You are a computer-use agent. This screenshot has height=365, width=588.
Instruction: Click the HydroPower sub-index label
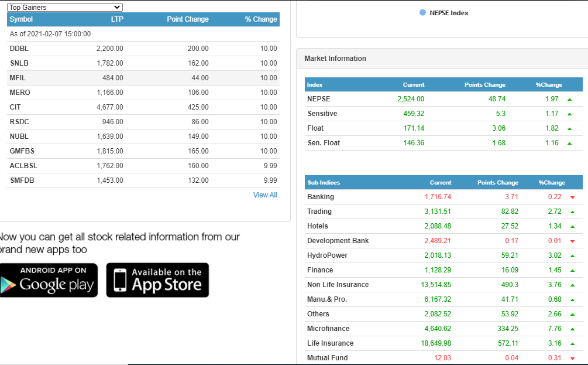click(x=328, y=255)
